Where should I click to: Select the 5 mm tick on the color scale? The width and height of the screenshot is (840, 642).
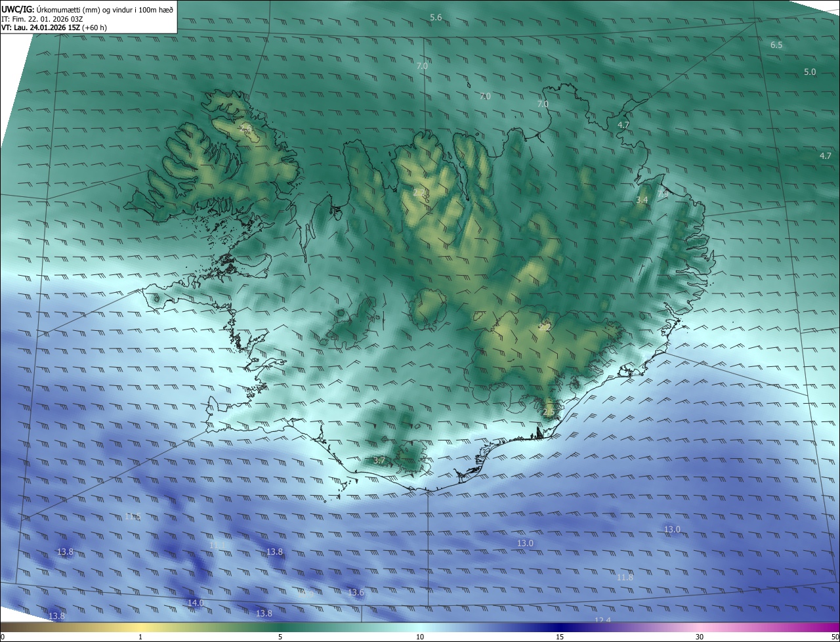(280, 637)
